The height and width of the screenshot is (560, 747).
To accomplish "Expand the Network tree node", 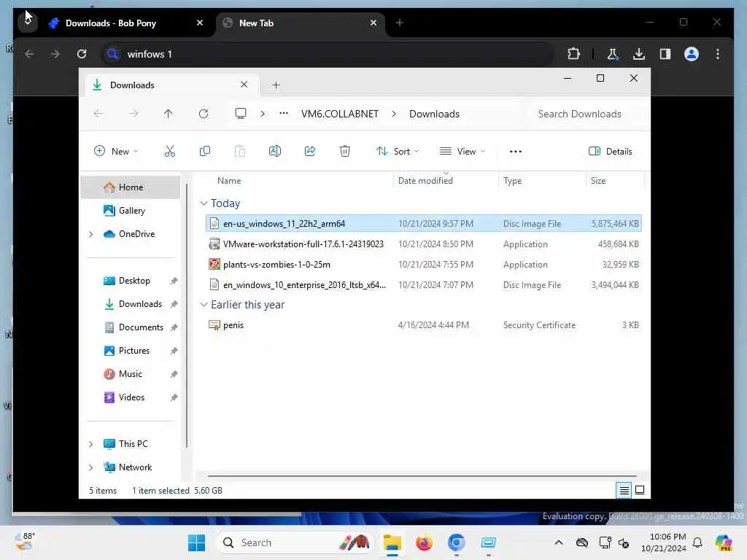I will coord(91,467).
